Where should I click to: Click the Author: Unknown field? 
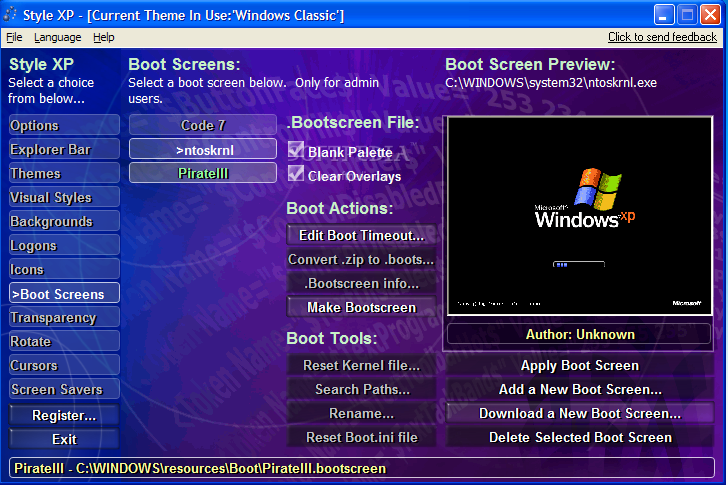[x=579, y=334]
